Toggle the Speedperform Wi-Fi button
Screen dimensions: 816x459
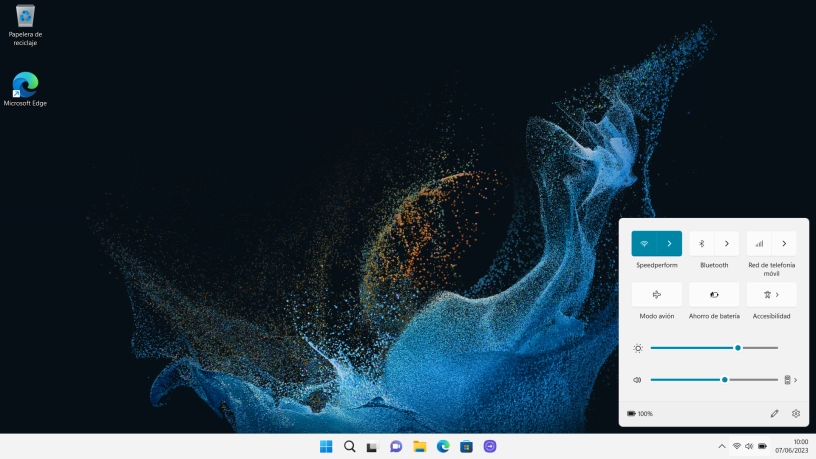tap(644, 244)
